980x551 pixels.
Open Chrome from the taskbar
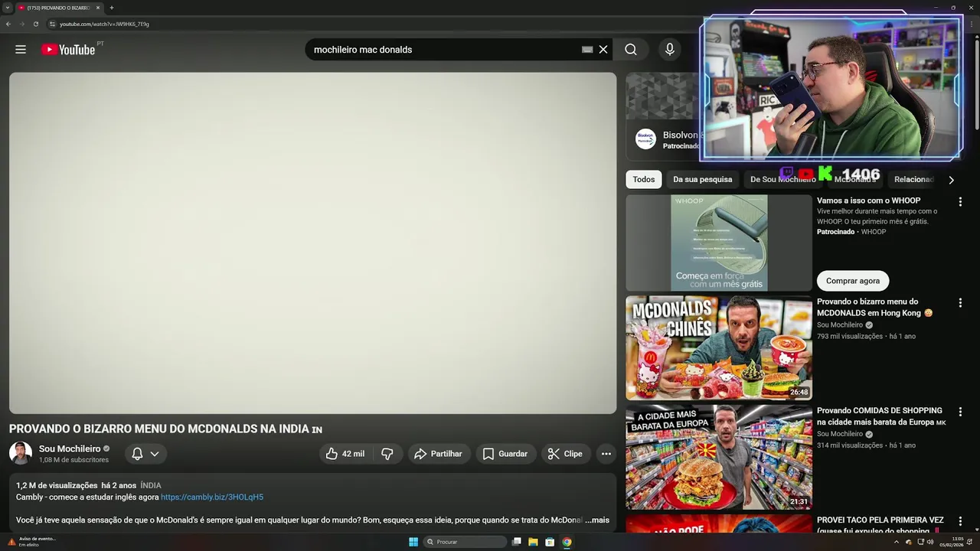[x=567, y=542]
